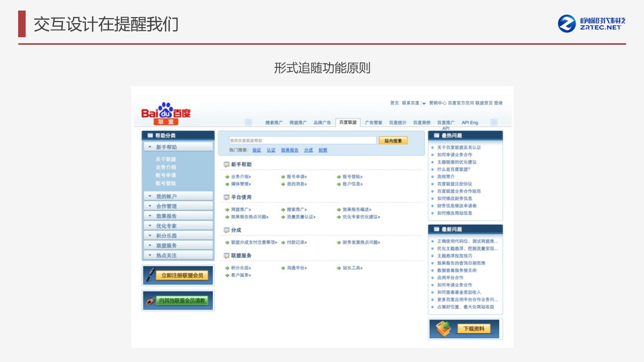Click the right tab-scroll arrow icon

click(x=494, y=122)
